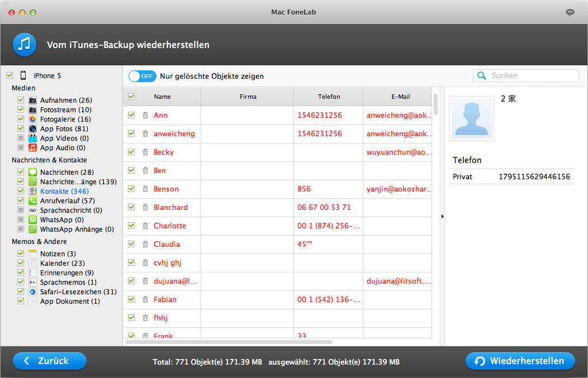Image resolution: width=588 pixels, height=378 pixels.
Task: Click the App Dokument file icon
Action: [32, 301]
